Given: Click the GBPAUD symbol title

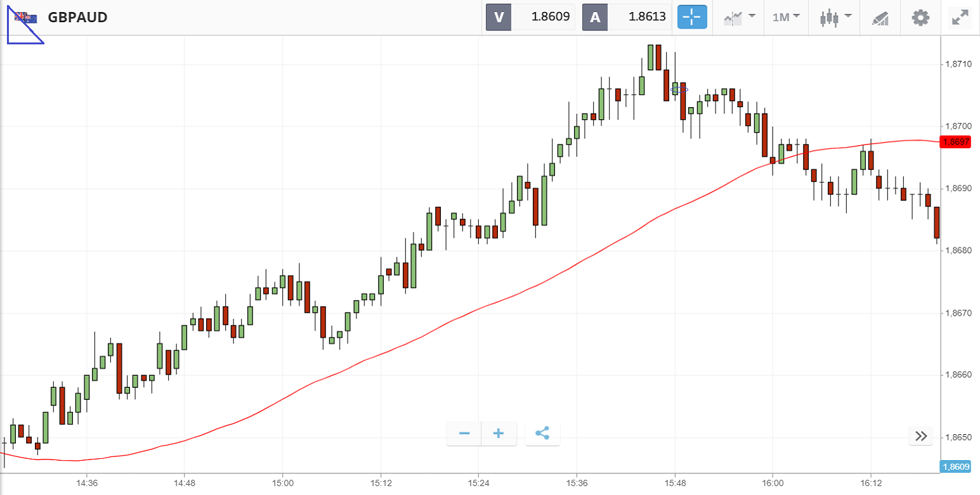Looking at the screenshot, I should pos(77,17).
